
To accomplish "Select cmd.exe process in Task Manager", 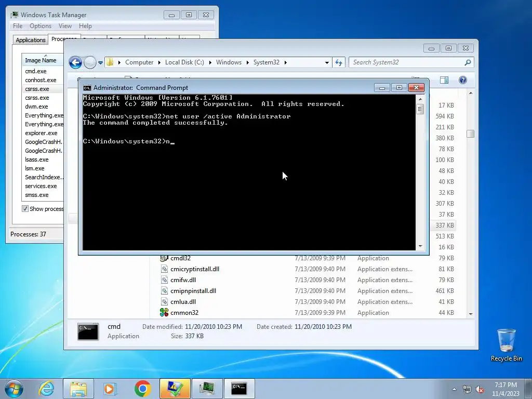I will click(x=36, y=71).
